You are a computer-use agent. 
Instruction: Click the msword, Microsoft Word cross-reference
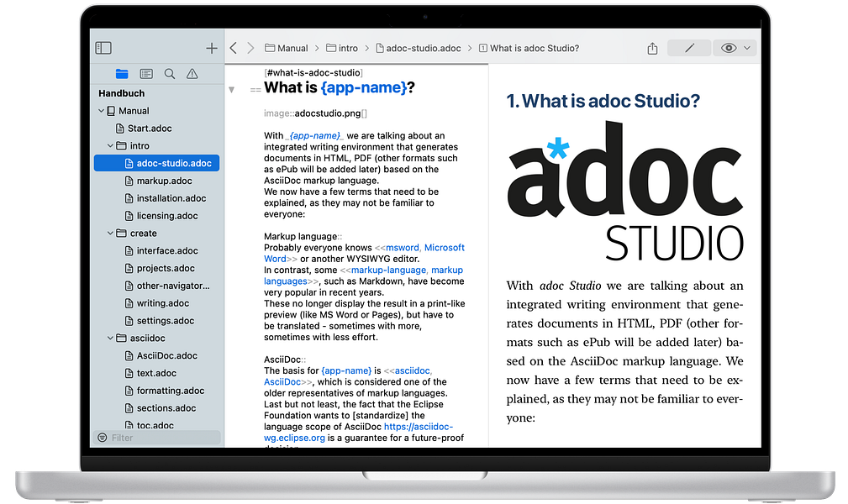pyautogui.click(x=364, y=253)
